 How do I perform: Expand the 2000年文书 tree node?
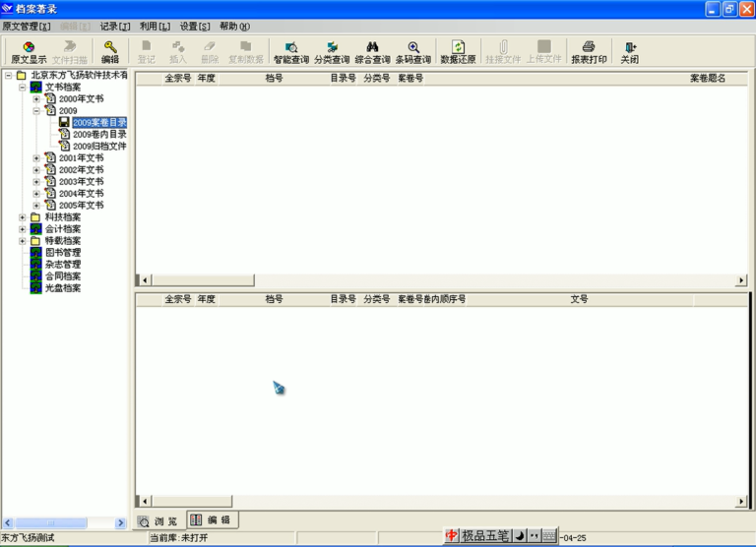click(x=36, y=99)
